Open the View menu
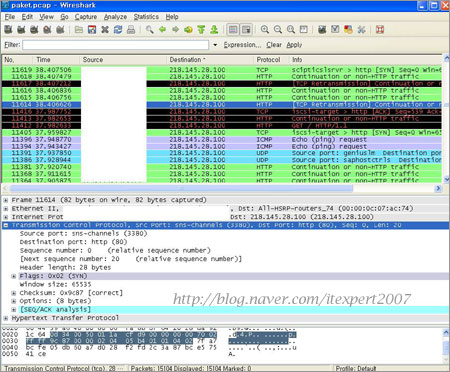Viewport: 450px width, 372px height. pyautogui.click(x=46, y=17)
